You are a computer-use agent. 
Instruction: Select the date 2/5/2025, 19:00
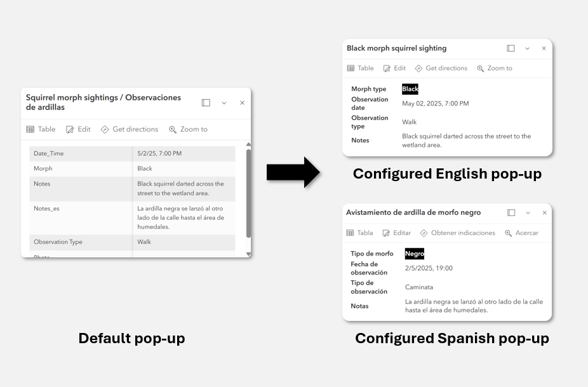[x=429, y=268]
